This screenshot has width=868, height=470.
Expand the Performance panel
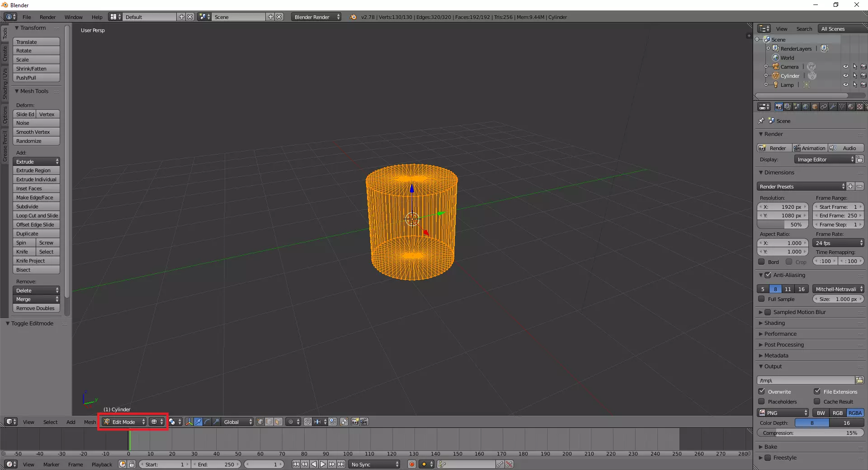(780, 334)
